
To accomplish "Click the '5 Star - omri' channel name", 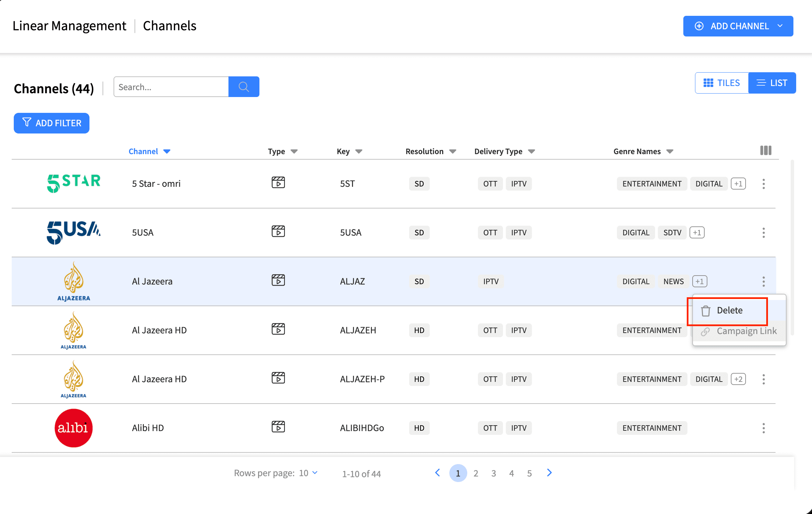I will point(156,184).
